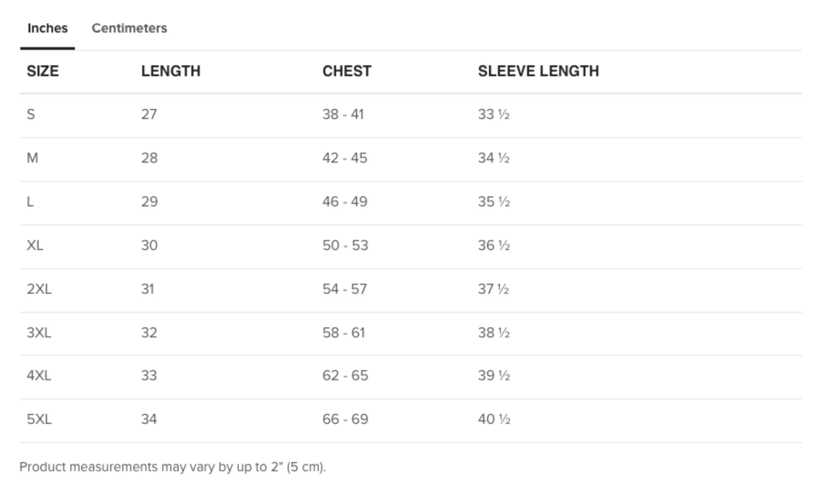
Task: Click the 40 ½ sleeve length value
Action: (494, 419)
